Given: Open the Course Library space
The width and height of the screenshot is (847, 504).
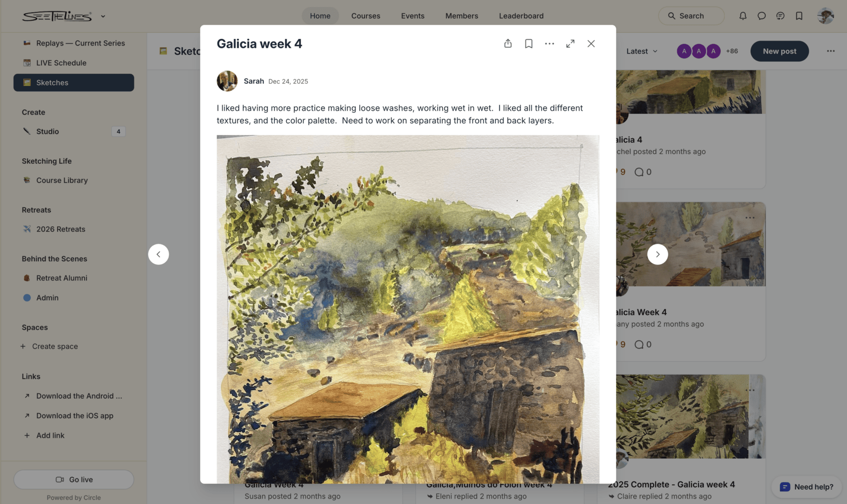Looking at the screenshot, I should click(x=62, y=180).
